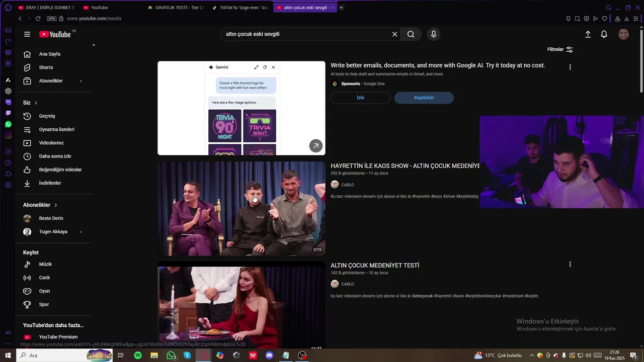Take a snapshot with the browser toolbar
644x362 pixels.
(x=577, y=19)
